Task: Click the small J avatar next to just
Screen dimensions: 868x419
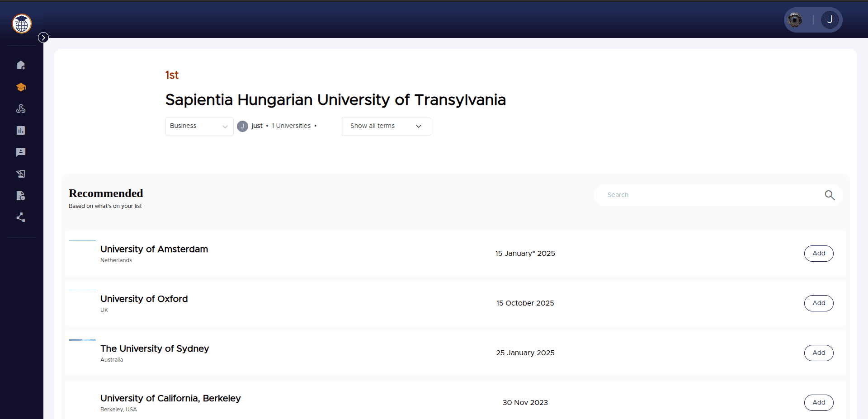Action: pos(242,126)
